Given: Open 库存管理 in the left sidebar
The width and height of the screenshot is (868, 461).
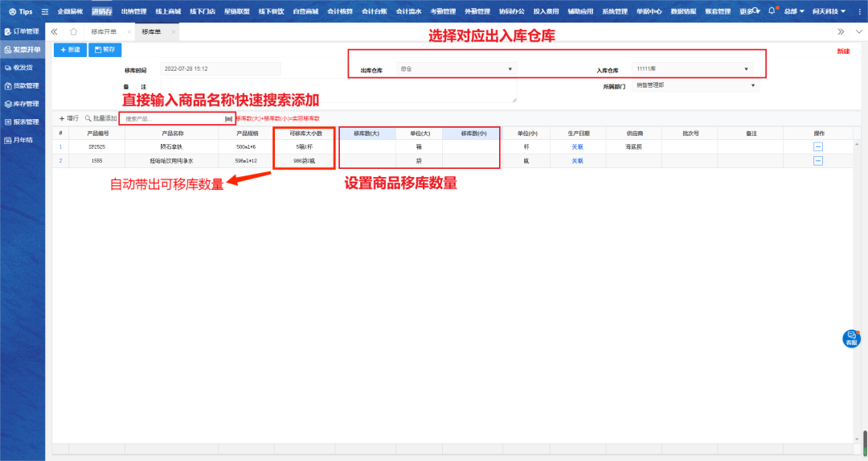Looking at the screenshot, I should click(23, 104).
